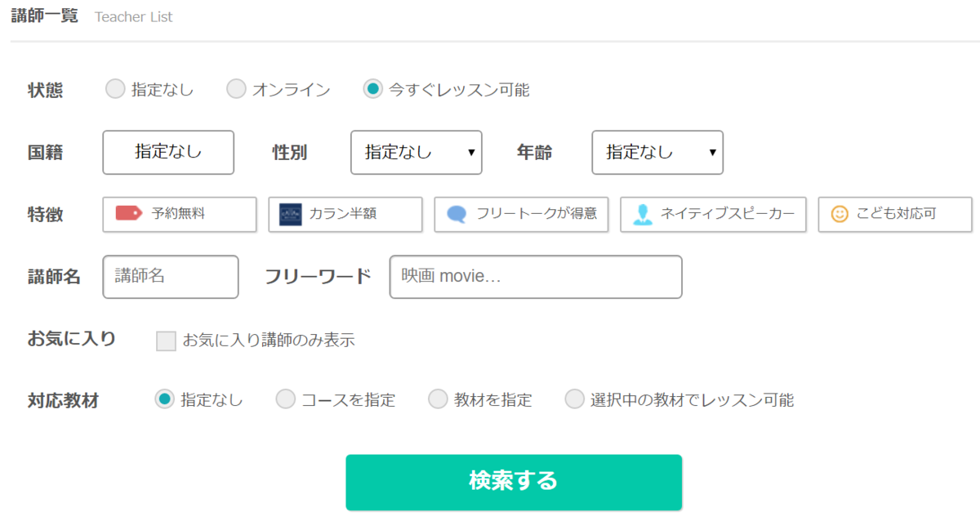Focus the フリーワード movie text field

pos(536,277)
